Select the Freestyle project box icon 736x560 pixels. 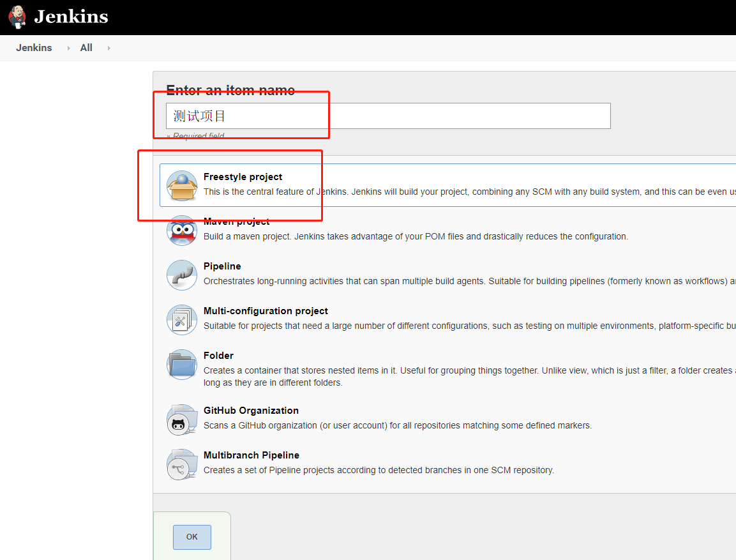click(182, 185)
